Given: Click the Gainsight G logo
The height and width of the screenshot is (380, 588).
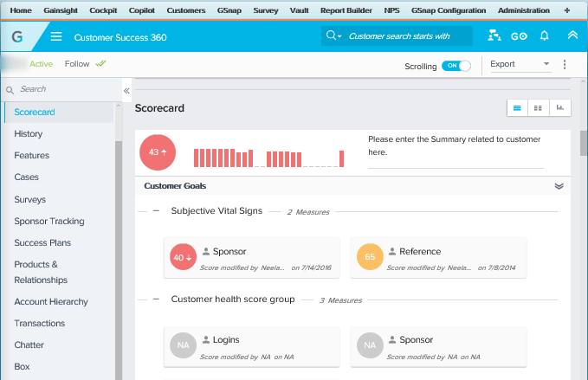Looking at the screenshot, I should (x=17, y=36).
